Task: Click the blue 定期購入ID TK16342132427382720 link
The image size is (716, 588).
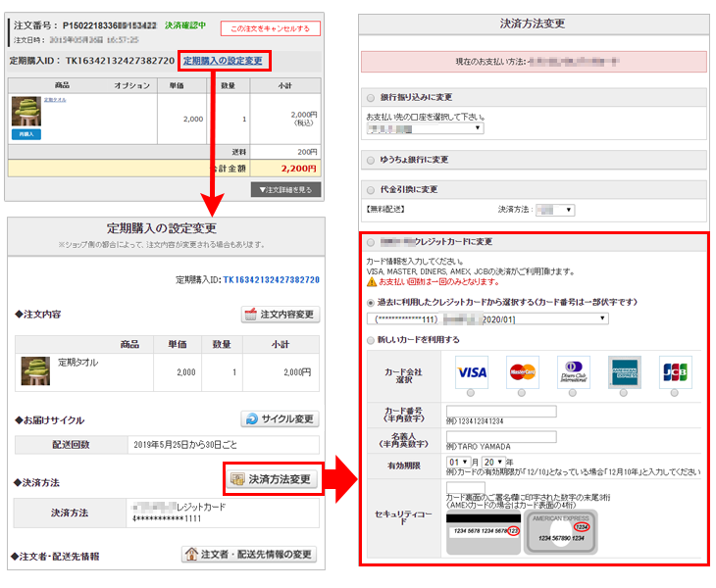Action: pyautogui.click(x=272, y=280)
